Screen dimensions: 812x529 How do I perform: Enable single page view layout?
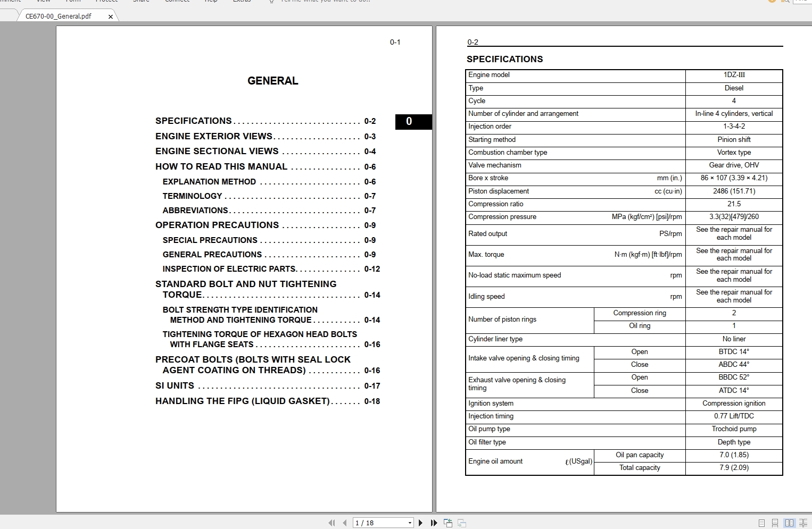(761, 523)
